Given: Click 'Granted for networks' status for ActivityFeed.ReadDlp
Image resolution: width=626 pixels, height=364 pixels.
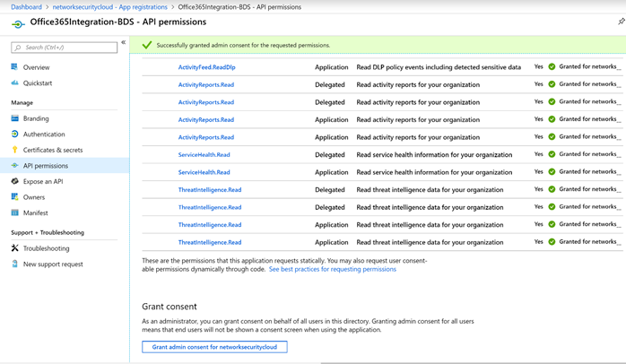Looking at the screenshot, I should click(x=590, y=66).
